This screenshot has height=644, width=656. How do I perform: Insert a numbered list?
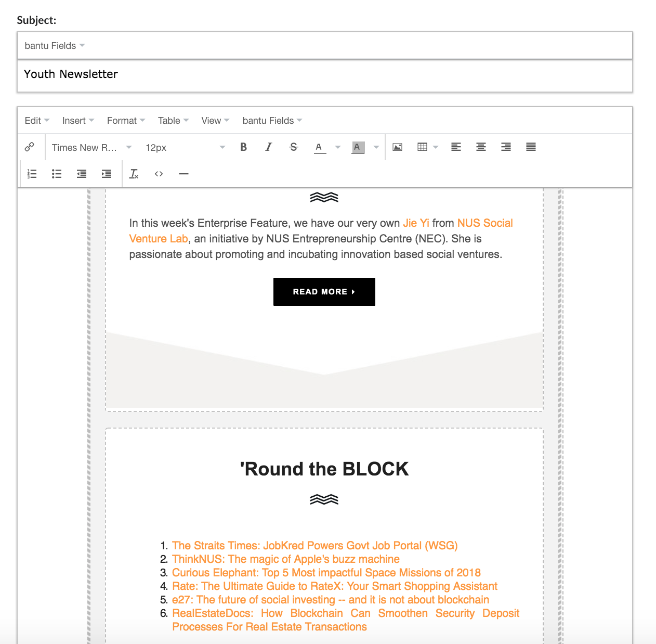click(32, 174)
